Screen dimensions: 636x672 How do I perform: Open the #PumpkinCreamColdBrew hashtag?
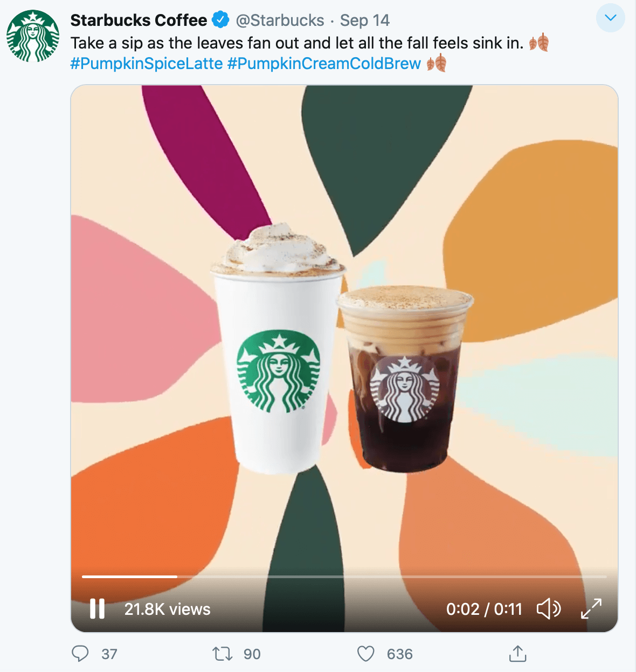point(324,64)
